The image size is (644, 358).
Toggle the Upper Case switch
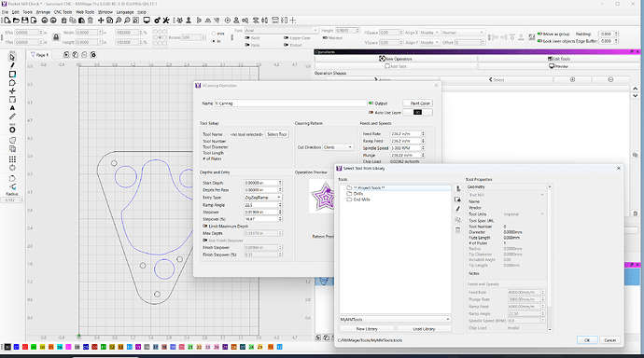point(286,37)
